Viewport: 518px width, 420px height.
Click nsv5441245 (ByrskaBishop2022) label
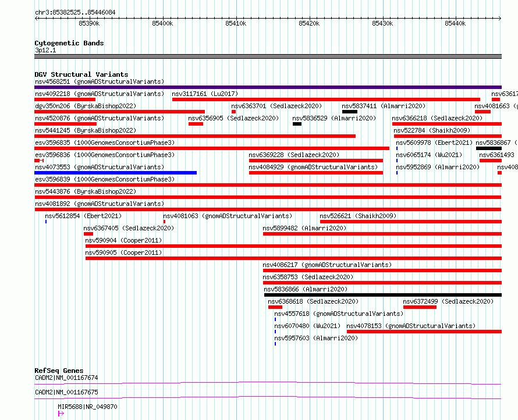point(86,130)
